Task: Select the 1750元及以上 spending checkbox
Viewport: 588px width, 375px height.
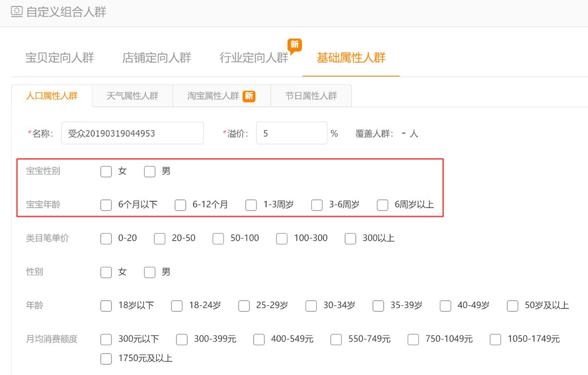Action: coord(105,358)
